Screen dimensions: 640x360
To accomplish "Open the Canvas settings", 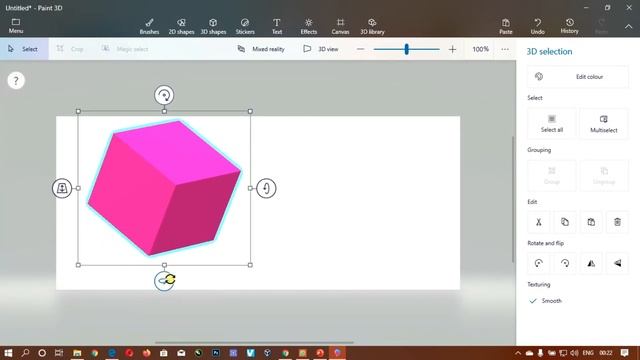I will [x=340, y=26].
